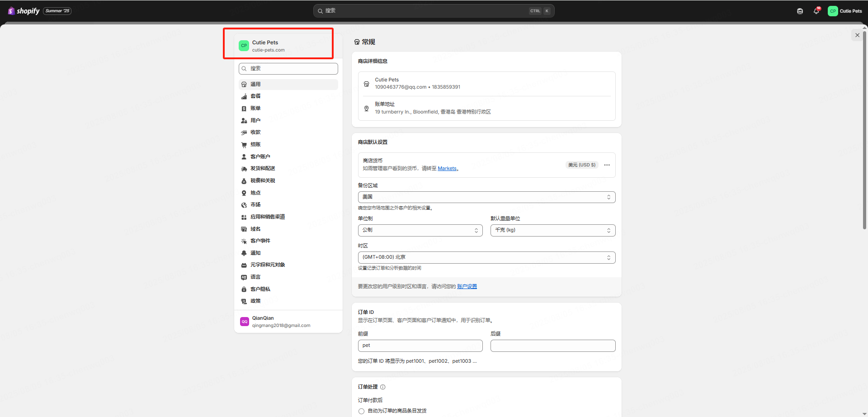Image resolution: width=868 pixels, height=417 pixels.
Task: Open the 备份区域 dropdown showing 美国
Action: (486, 197)
